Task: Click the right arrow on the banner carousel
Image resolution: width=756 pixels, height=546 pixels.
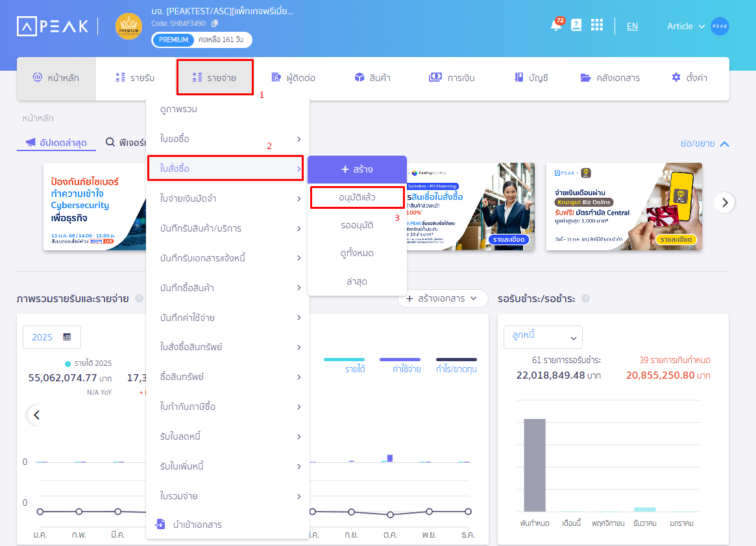Action: click(x=724, y=202)
